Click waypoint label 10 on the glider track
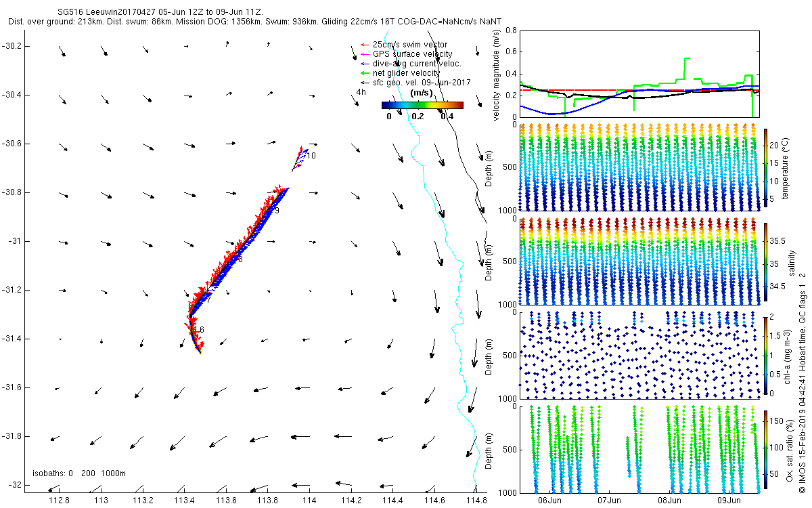Viewport: 812px width, 508px height. tap(311, 156)
